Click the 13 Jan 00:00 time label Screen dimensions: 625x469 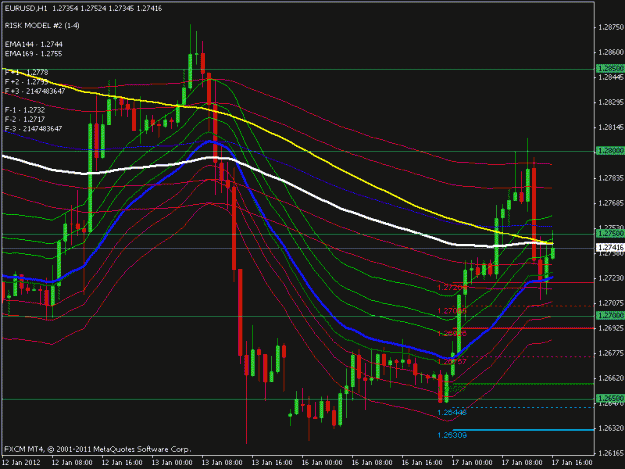pyautogui.click(x=172, y=463)
